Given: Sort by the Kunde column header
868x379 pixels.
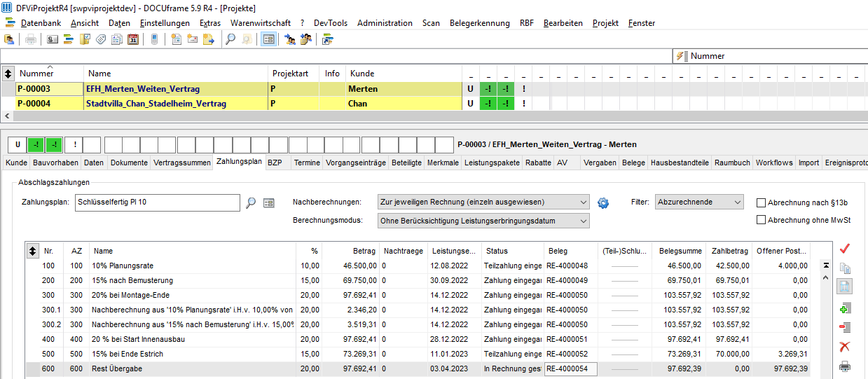Looking at the screenshot, I should pyautogui.click(x=404, y=74).
